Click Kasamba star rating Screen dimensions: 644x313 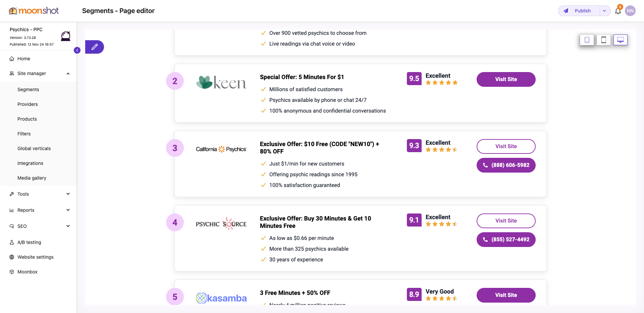point(442,299)
